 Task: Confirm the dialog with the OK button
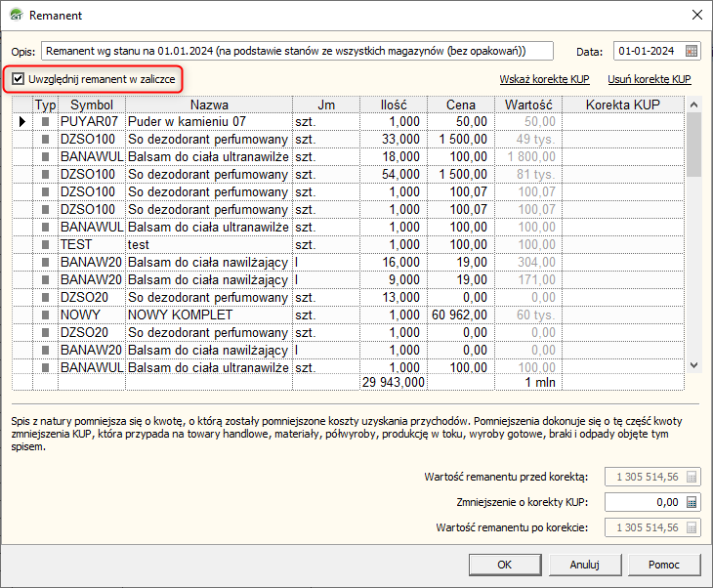pos(504,565)
